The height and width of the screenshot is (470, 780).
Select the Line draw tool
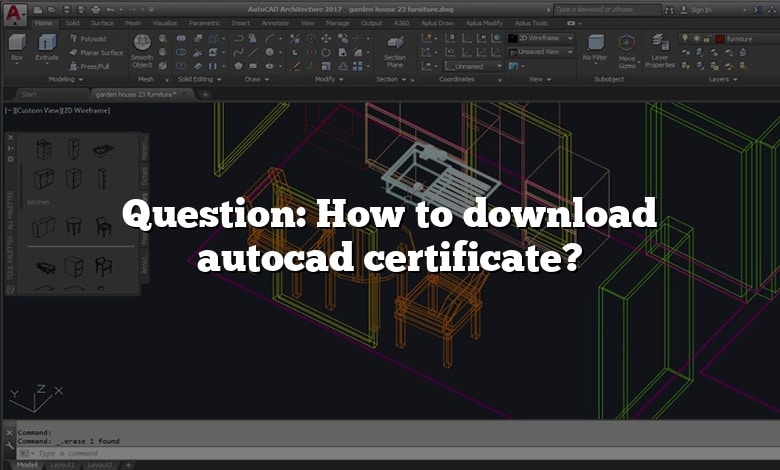253,52
